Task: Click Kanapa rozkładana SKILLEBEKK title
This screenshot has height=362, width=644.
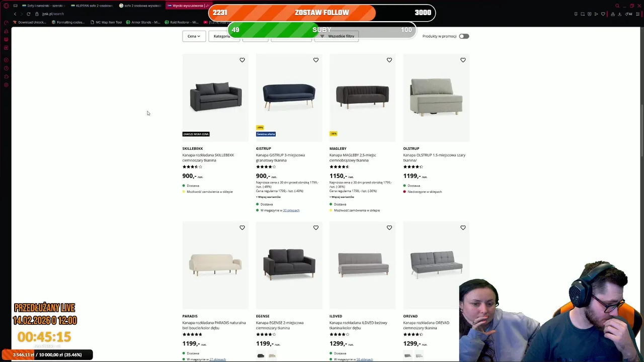Action: (208, 157)
